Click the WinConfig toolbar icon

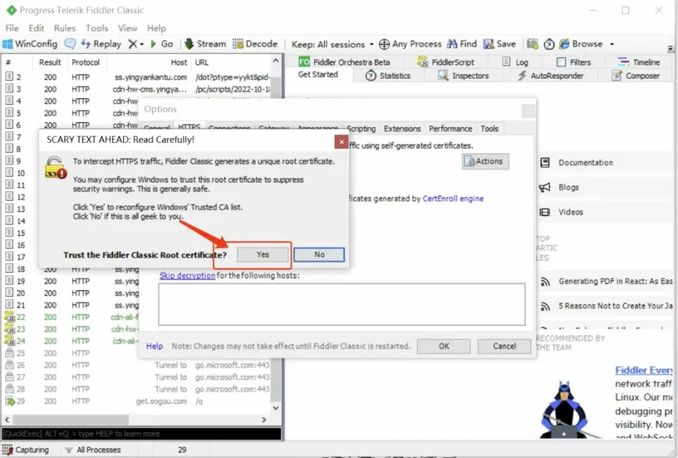click(x=9, y=44)
